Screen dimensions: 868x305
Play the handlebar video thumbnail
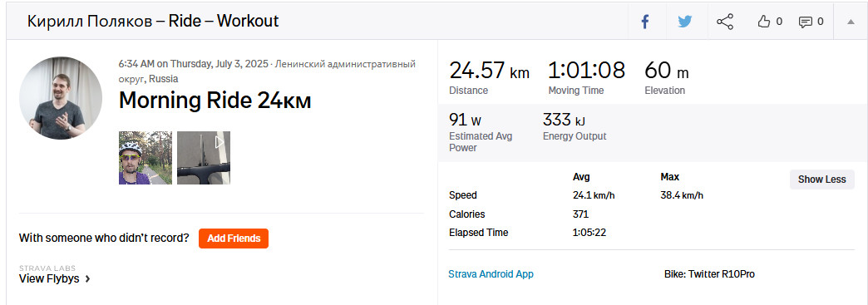(x=204, y=158)
